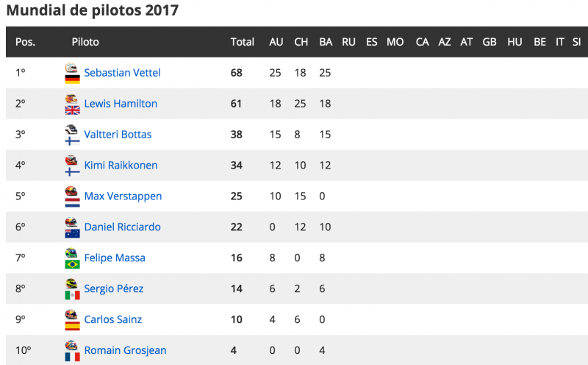Click the Total column header
Viewport: 588px width, 365px height.
pos(243,42)
